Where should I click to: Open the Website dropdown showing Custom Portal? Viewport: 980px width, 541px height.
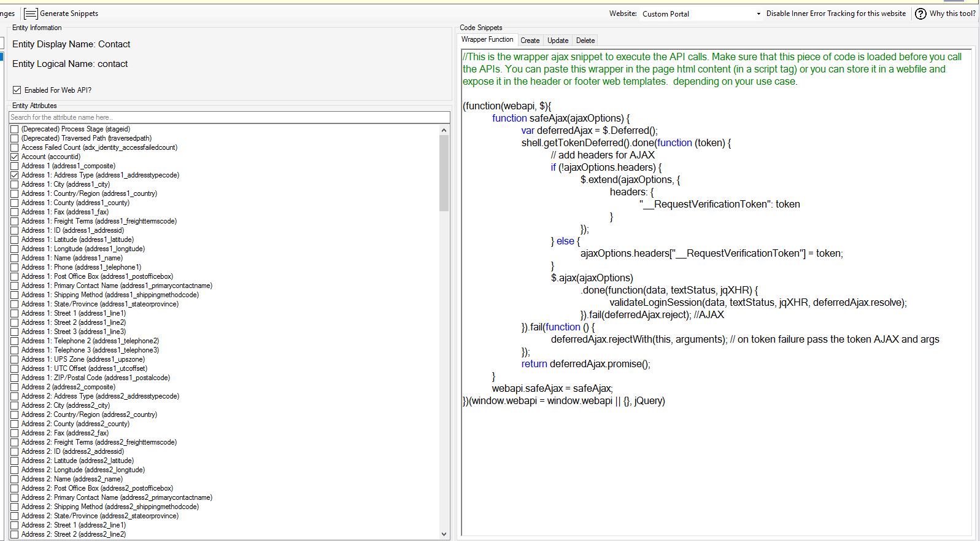701,14
